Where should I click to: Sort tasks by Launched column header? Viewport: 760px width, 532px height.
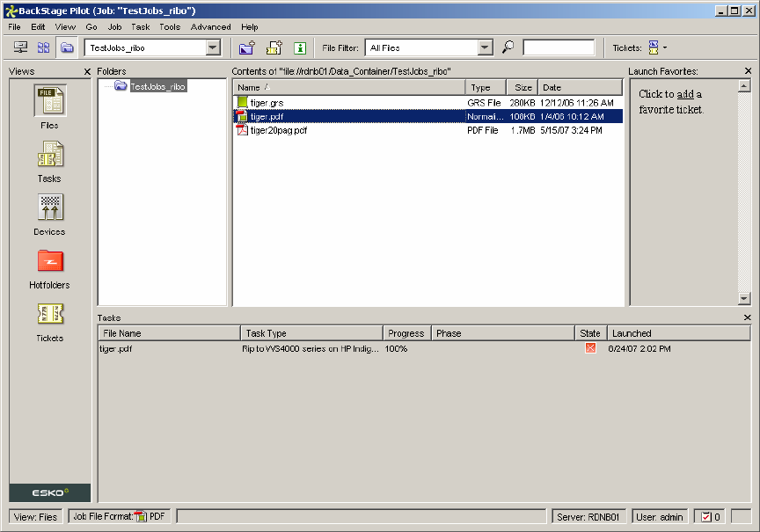[678, 333]
